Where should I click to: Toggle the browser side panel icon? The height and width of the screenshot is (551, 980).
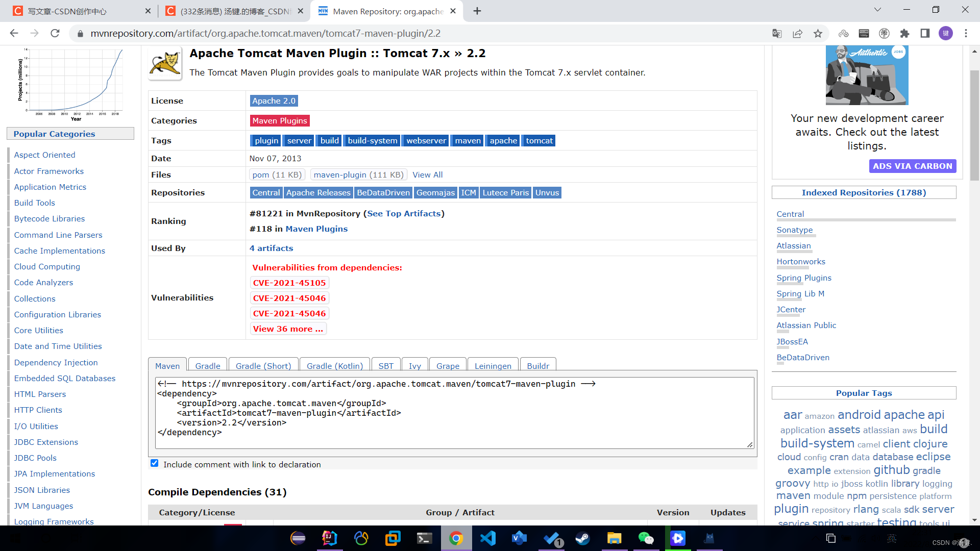pyautogui.click(x=925, y=34)
